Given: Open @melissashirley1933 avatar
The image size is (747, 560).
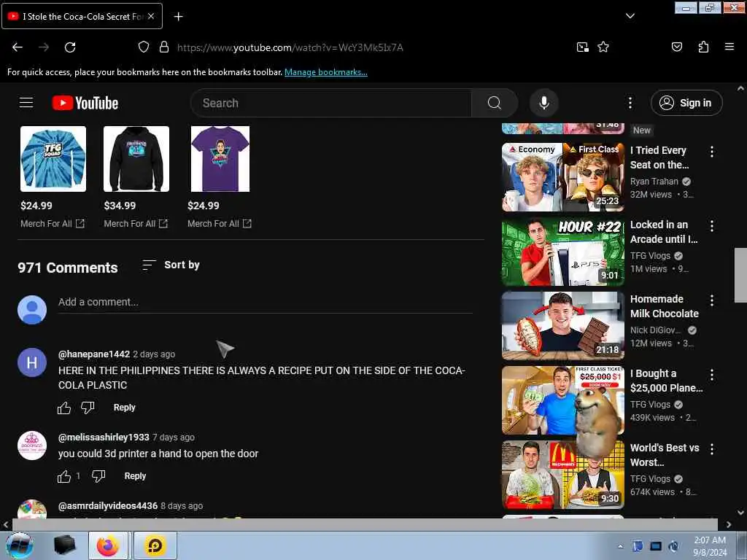Looking at the screenshot, I should click(32, 446).
